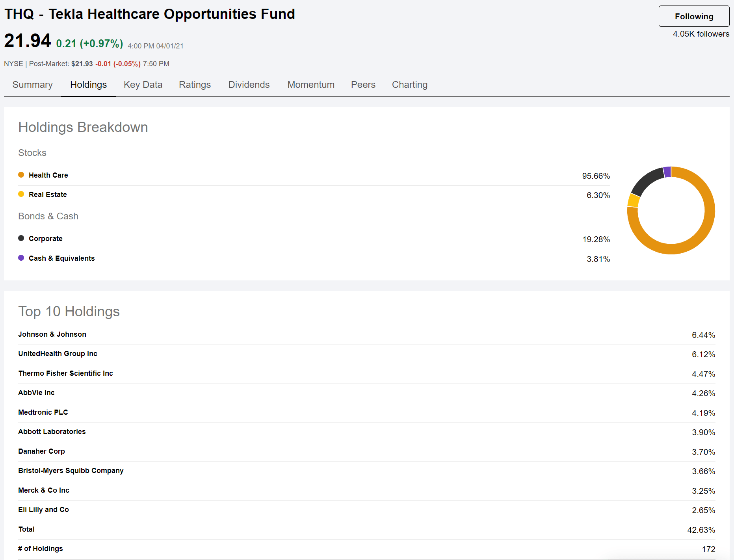
Task: Click the Top 10 Holdings heading
Action: [69, 312]
